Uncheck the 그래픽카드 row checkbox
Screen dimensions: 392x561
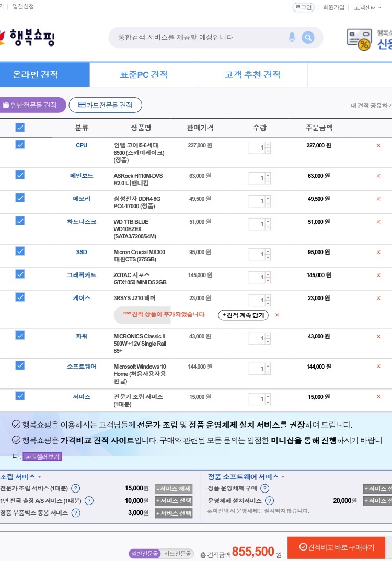pyautogui.click(x=20, y=274)
